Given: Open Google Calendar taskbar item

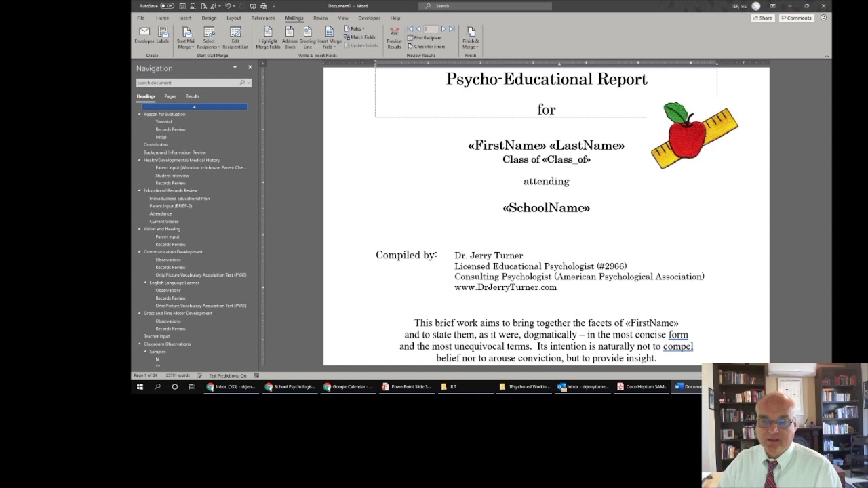Looking at the screenshot, I should click(x=349, y=387).
